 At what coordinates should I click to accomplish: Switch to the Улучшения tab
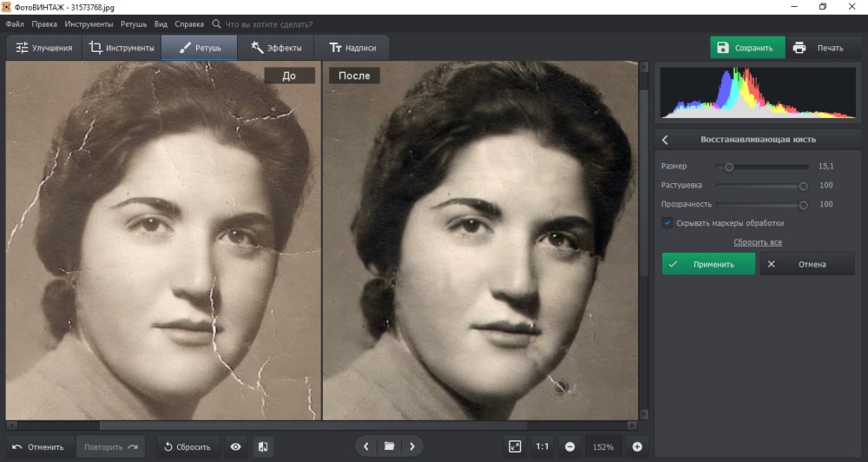[43, 48]
